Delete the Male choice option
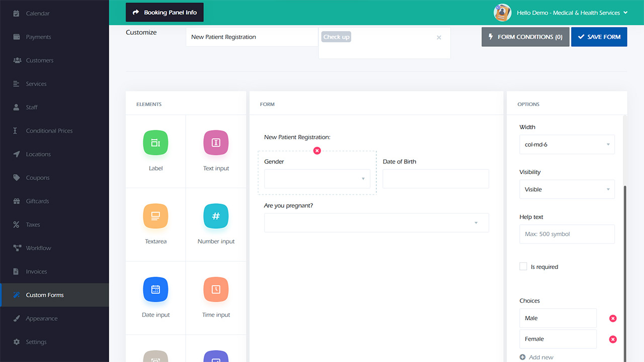644x362 pixels. 613,318
